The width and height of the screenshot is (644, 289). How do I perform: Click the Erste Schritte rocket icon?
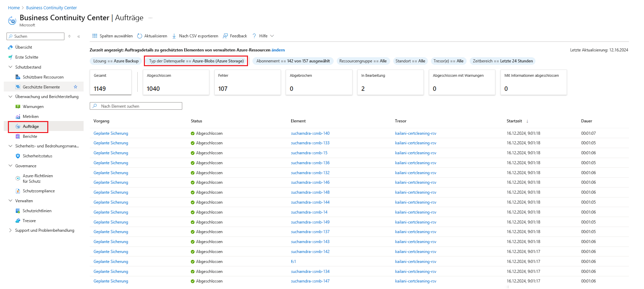(x=10, y=57)
